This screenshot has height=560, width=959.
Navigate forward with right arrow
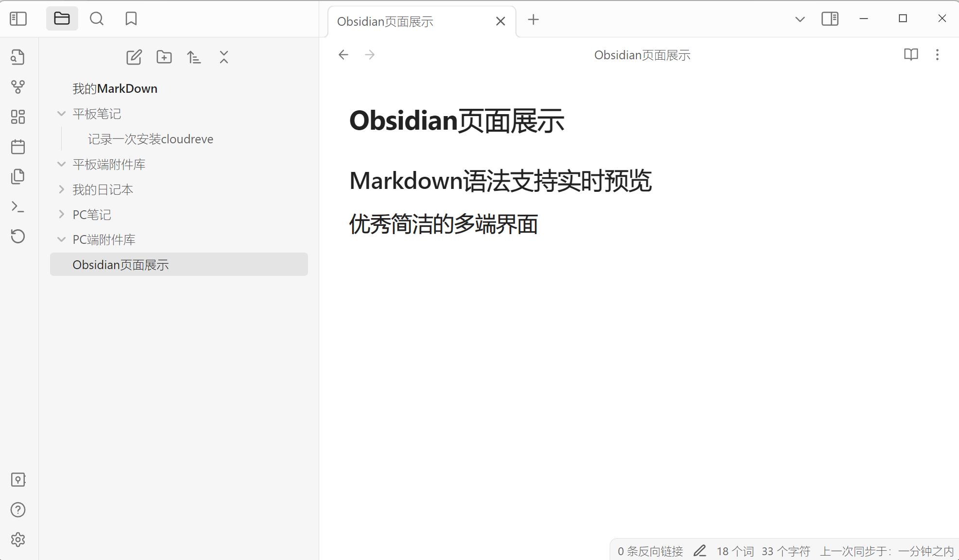pos(370,54)
